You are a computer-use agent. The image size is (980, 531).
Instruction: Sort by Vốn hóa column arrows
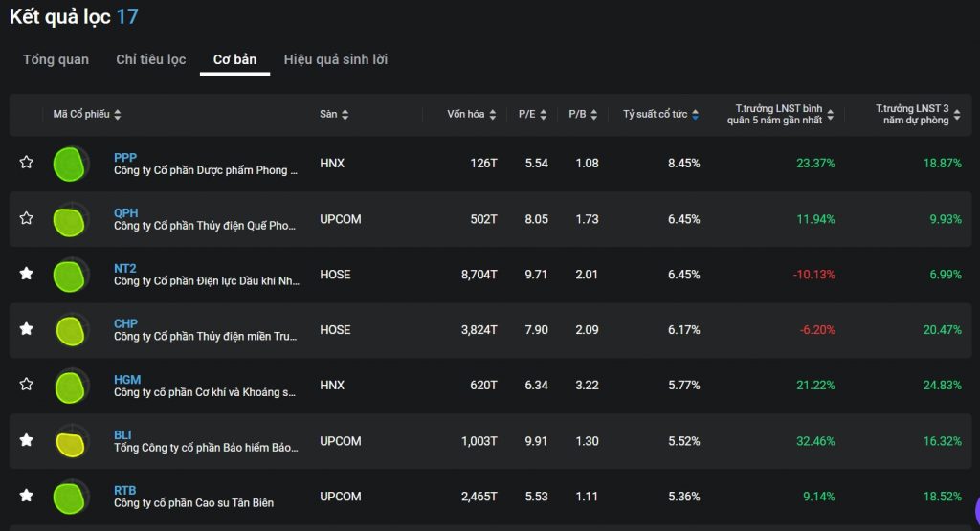492,115
